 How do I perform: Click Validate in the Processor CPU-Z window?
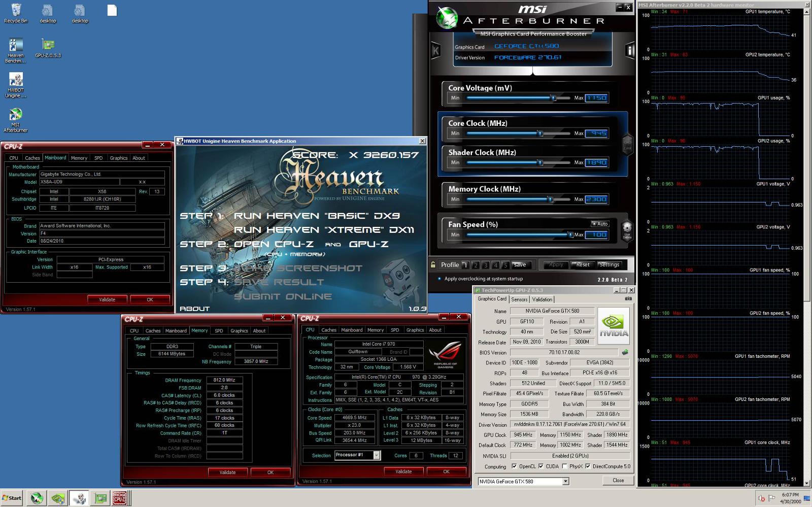tap(403, 471)
